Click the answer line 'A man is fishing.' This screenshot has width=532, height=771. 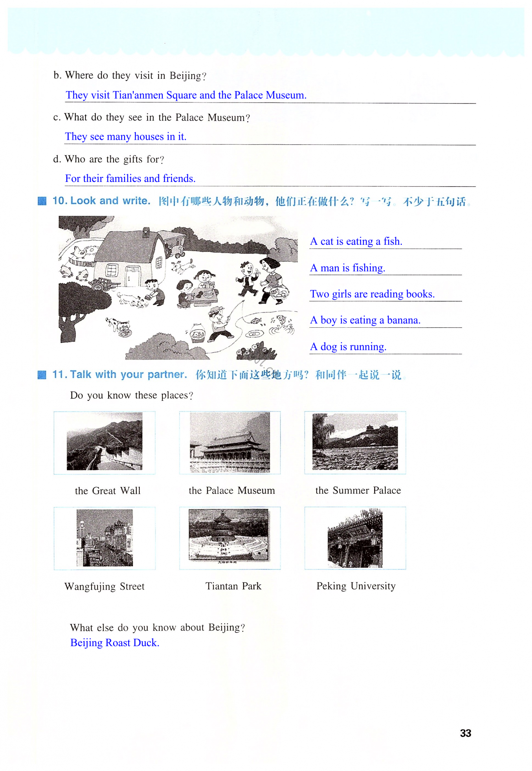pos(348,268)
